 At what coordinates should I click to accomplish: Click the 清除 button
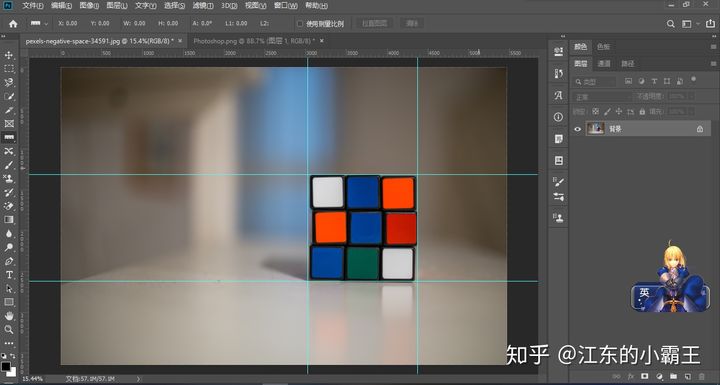[412, 23]
